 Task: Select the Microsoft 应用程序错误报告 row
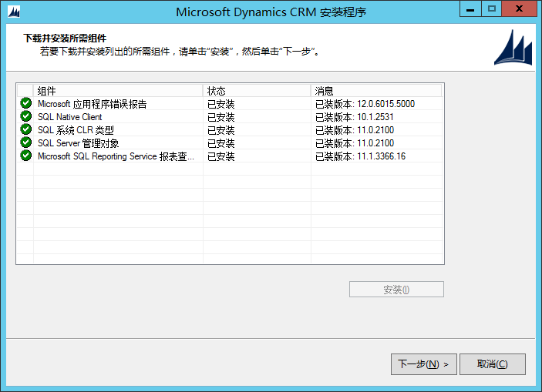[230, 104]
